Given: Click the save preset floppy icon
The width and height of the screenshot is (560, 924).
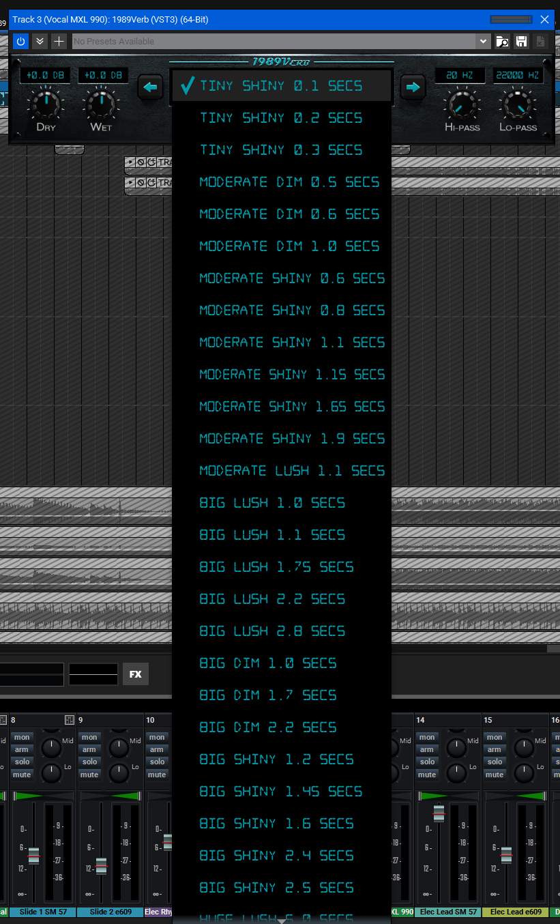Looking at the screenshot, I should 521,42.
